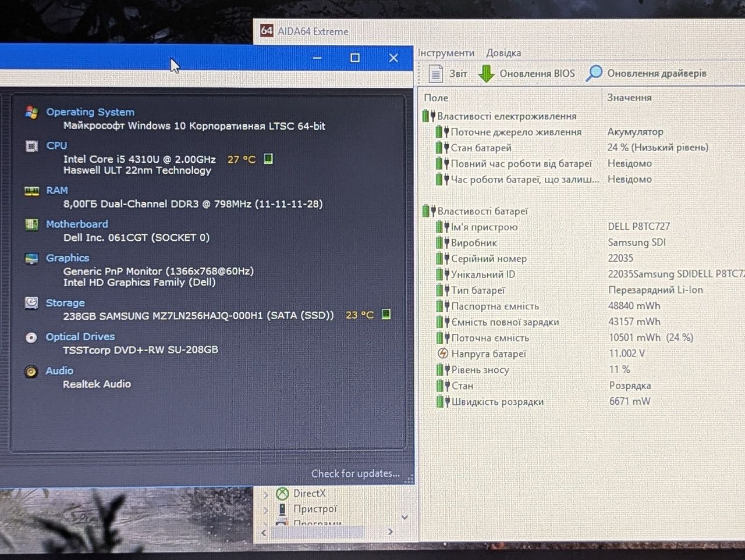The image size is (745, 560).
Task: Click the AIDA64 app icon in the title bar
Action: coord(267,30)
